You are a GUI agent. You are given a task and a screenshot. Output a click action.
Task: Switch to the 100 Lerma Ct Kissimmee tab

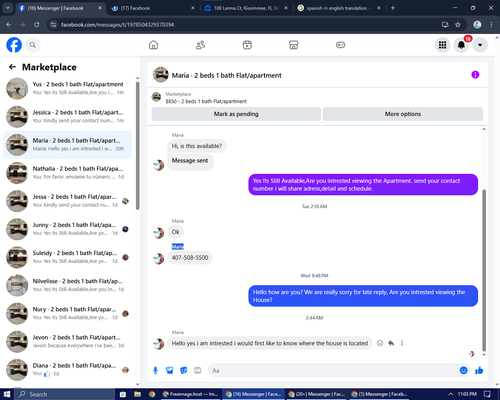[x=247, y=8]
